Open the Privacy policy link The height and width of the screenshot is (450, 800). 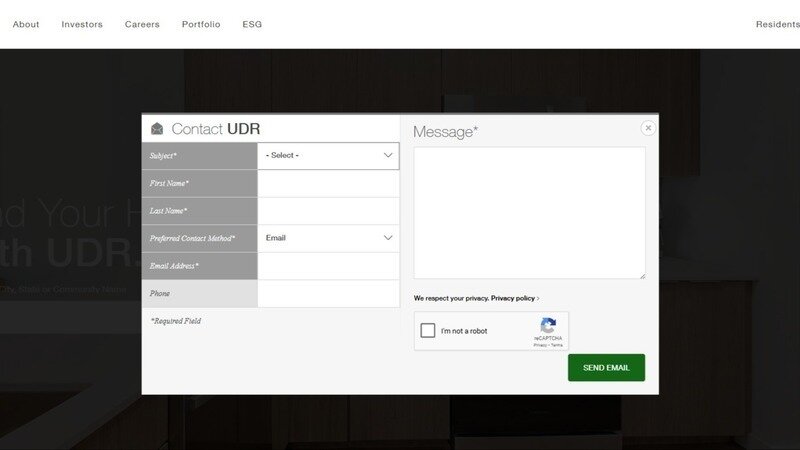(514, 298)
